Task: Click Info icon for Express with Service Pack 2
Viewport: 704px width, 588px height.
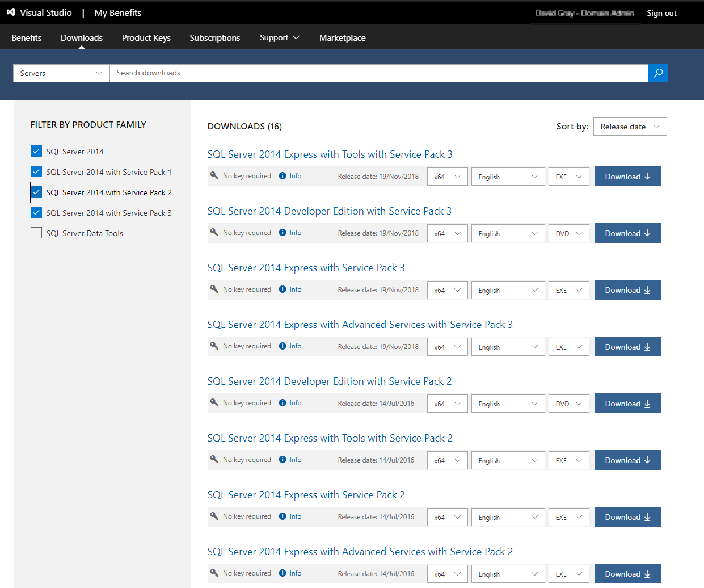Action: (x=283, y=516)
